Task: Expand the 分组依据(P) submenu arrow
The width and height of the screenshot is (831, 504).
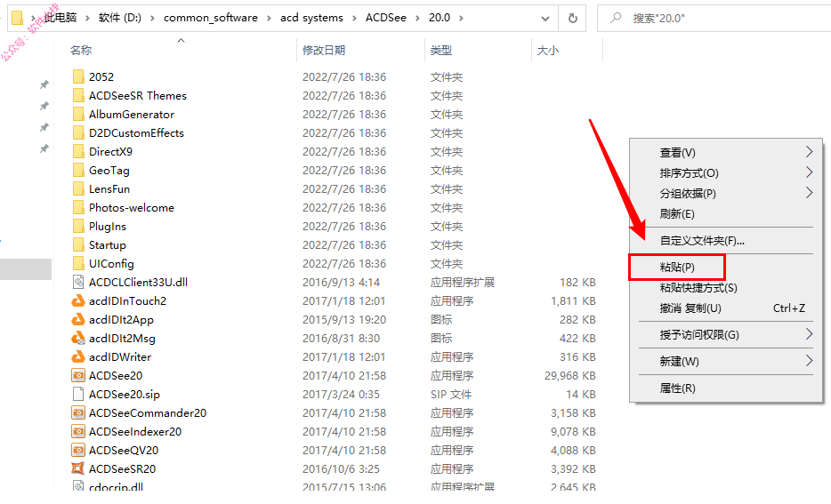Action: [809, 193]
